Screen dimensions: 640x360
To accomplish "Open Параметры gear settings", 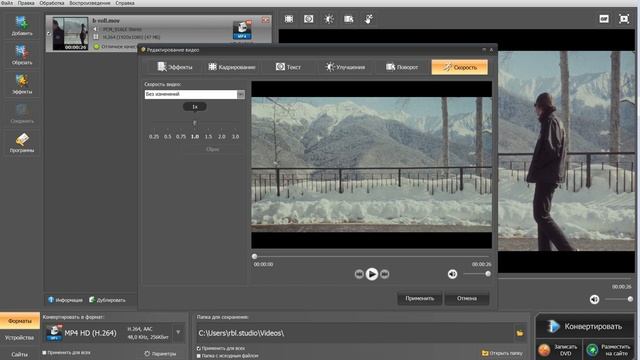I will (160, 353).
